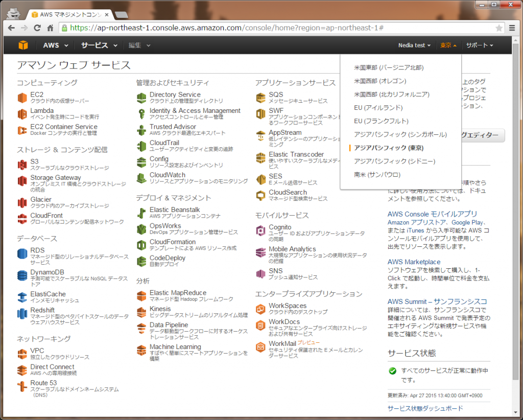Open サービス状態ダッシュボード link
The width and height of the screenshot is (523, 420).
[425, 409]
